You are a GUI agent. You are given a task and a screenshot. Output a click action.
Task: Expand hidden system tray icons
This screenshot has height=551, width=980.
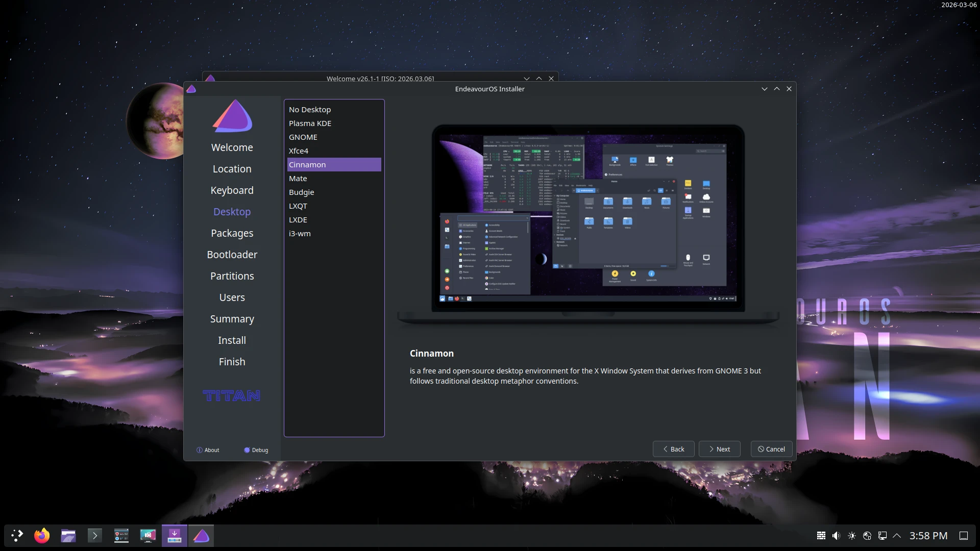click(897, 536)
